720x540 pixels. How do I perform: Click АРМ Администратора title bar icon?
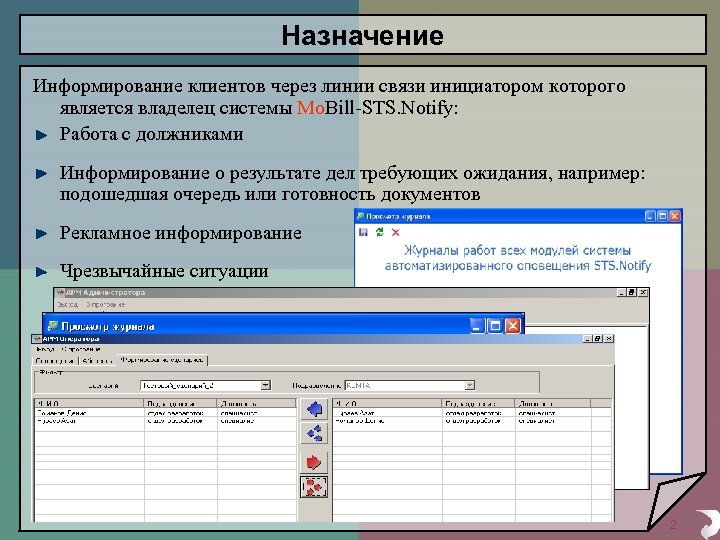pyautogui.click(x=60, y=292)
